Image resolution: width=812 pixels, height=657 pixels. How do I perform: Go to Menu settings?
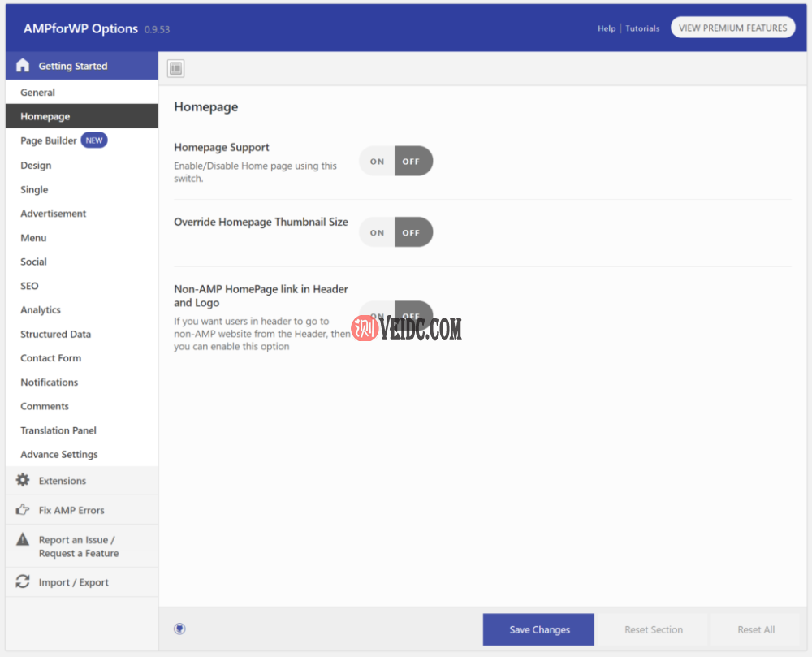[x=82, y=238]
